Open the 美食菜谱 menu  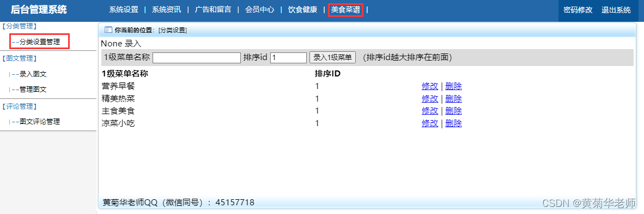pyautogui.click(x=345, y=9)
